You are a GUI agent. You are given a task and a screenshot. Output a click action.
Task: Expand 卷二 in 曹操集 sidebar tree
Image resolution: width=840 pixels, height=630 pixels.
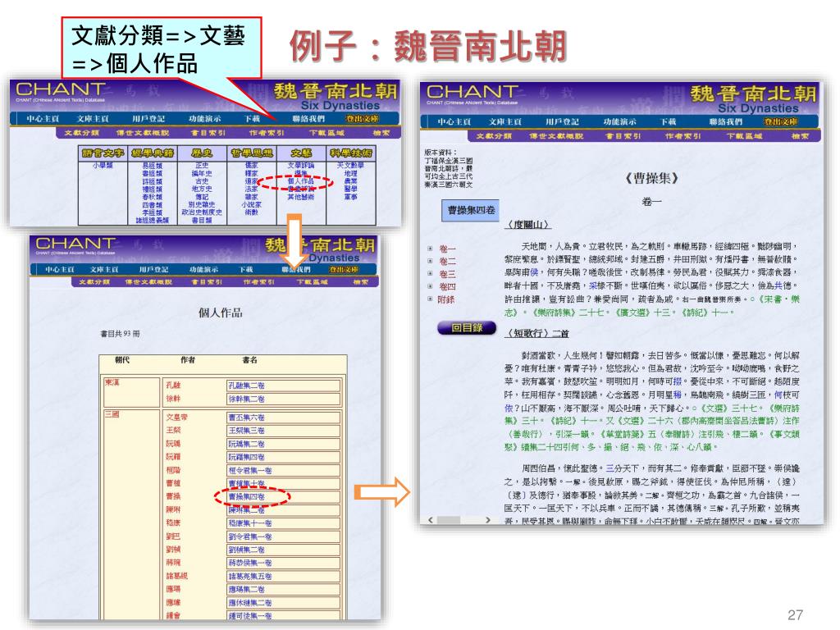click(x=430, y=261)
